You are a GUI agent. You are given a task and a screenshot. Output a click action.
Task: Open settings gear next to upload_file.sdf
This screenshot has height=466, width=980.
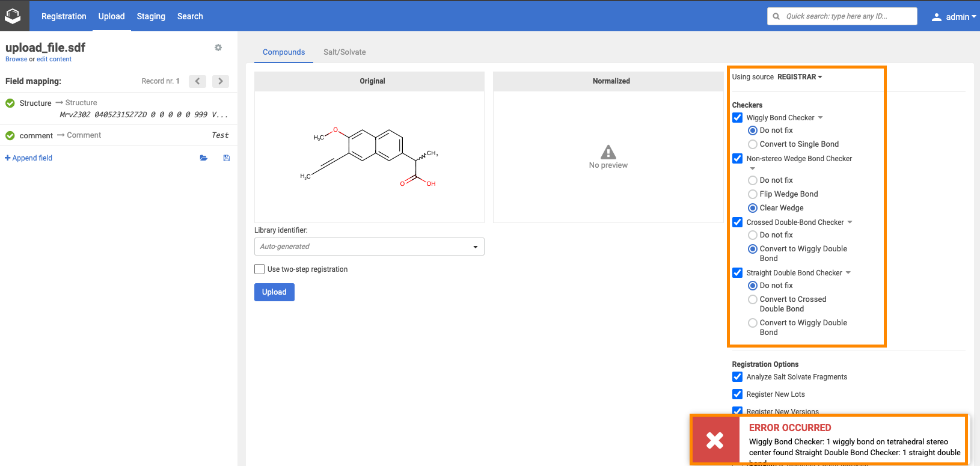click(218, 48)
